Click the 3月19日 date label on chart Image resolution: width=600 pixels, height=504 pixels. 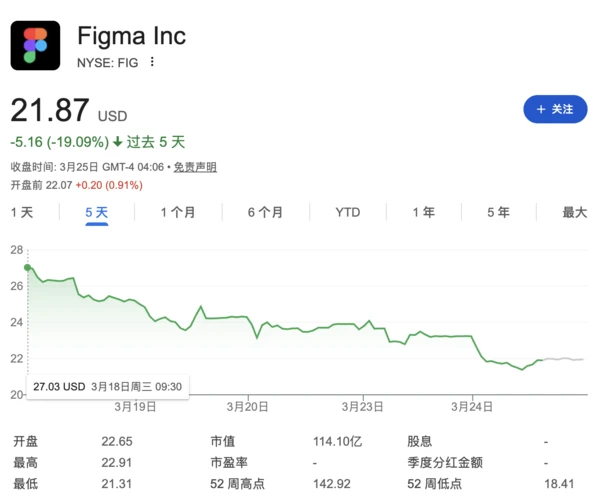(x=136, y=407)
